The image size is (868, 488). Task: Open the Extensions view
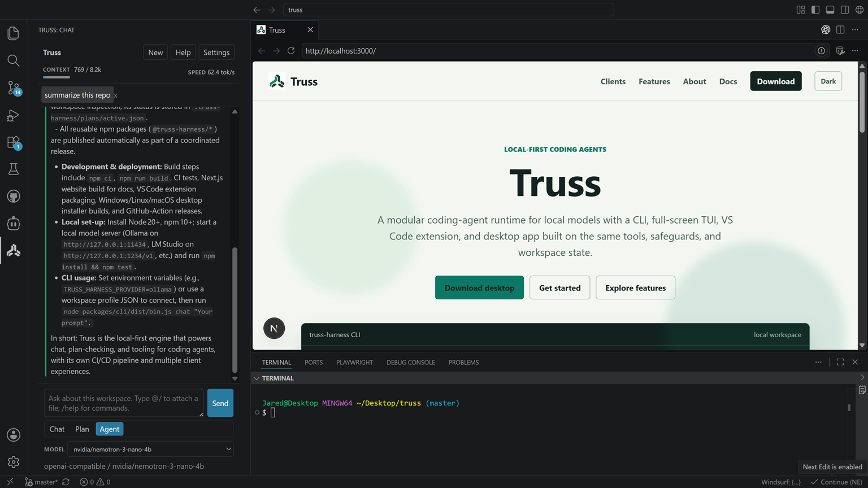[x=13, y=142]
